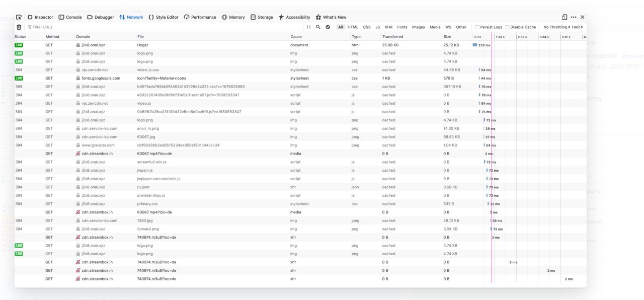The image size is (644, 300).
Task: Filter requests by Images
Action: pos(418,27)
